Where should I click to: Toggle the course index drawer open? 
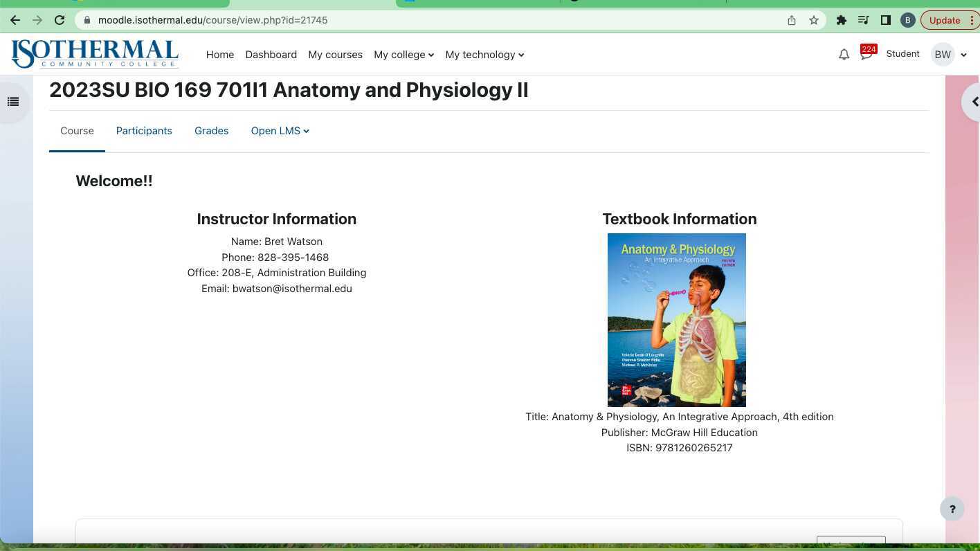click(x=12, y=101)
